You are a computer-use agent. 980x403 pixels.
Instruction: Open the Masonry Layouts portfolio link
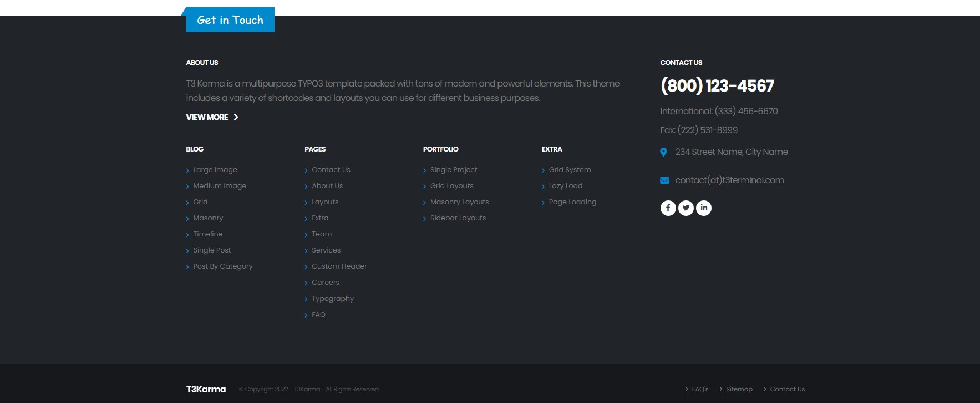459,202
